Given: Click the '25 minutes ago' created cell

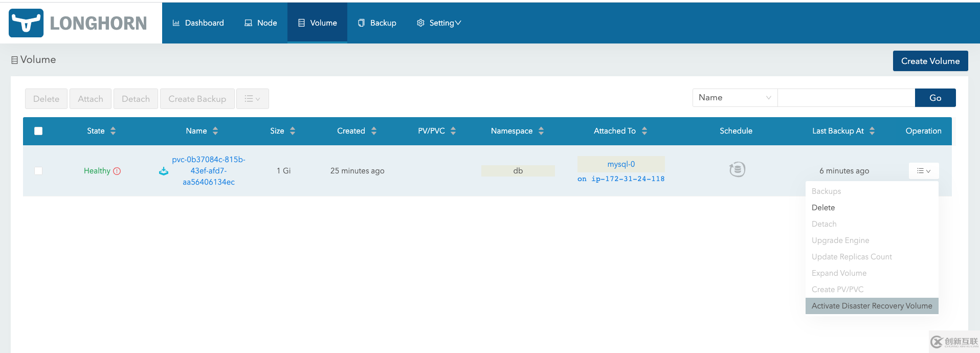Looking at the screenshot, I should [358, 171].
